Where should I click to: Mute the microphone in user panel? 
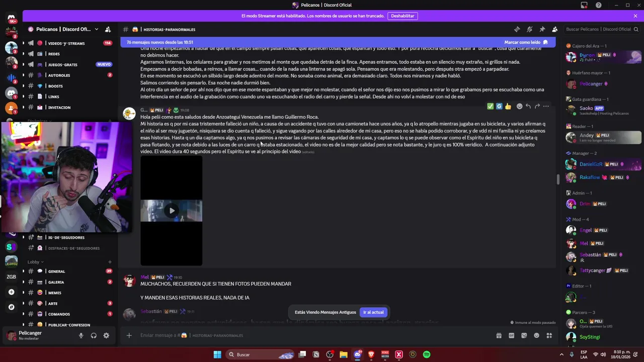(x=81, y=335)
